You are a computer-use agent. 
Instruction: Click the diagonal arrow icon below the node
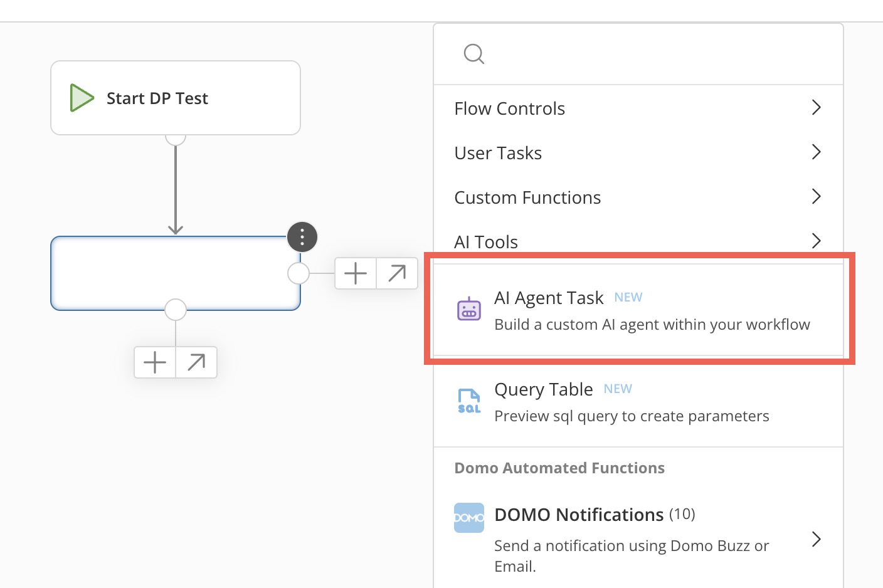[196, 362]
